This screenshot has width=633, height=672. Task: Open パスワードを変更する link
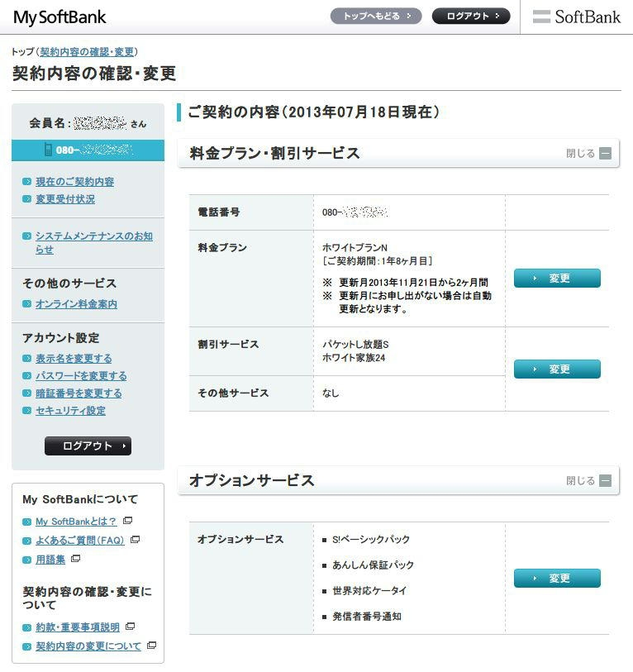click(81, 376)
